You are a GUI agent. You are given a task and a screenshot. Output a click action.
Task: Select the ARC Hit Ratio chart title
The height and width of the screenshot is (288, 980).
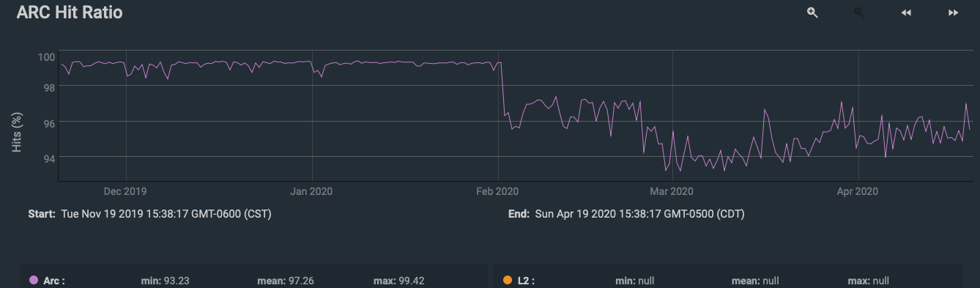tap(70, 12)
